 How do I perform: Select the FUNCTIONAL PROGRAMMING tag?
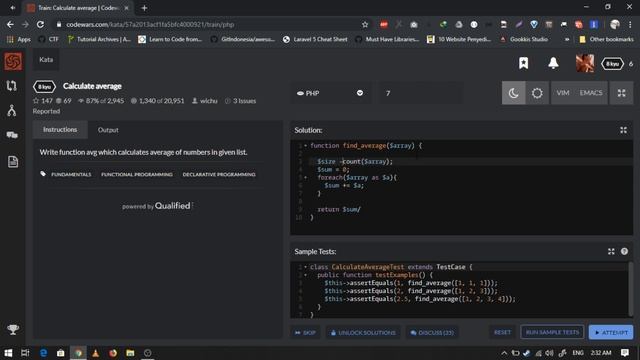pos(137,174)
